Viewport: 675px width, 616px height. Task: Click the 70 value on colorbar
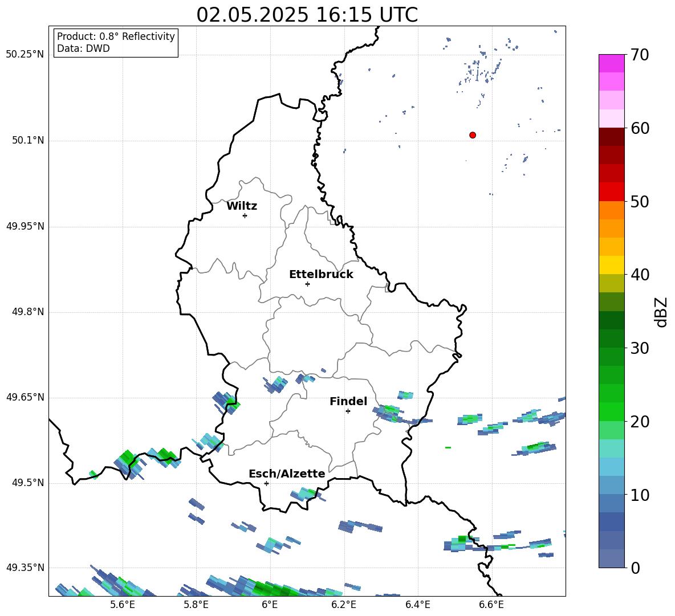coord(640,55)
